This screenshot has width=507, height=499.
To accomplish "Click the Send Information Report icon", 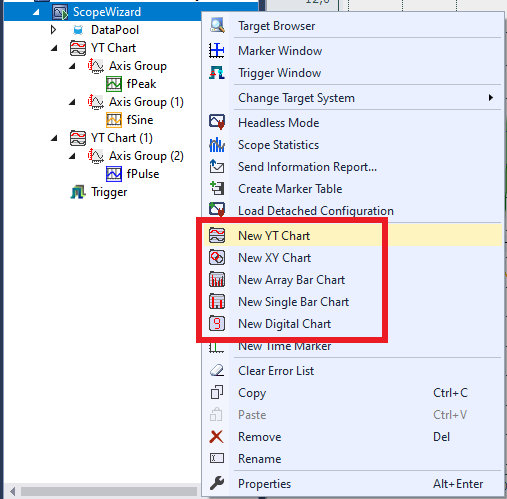I will (x=217, y=166).
